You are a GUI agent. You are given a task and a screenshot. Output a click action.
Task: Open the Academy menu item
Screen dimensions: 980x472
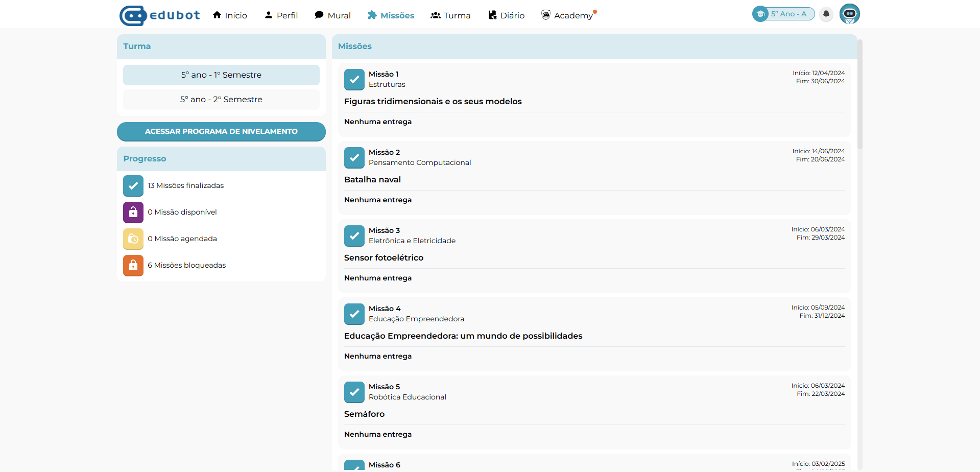click(x=567, y=15)
